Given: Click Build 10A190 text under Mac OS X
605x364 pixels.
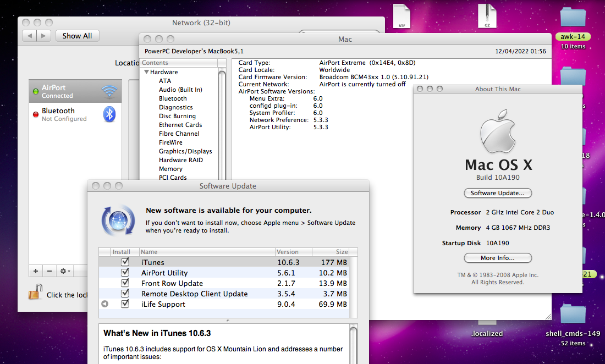Looking at the screenshot, I should (x=498, y=178).
